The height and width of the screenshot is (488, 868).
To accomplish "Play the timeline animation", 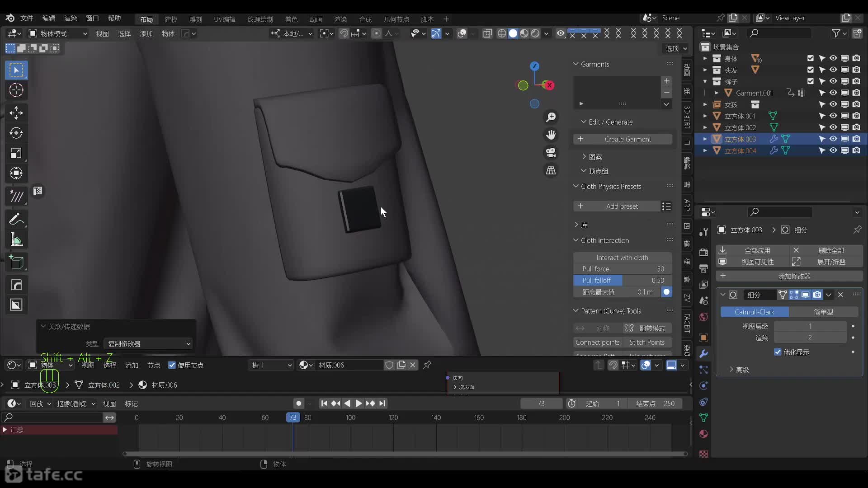I will pos(358,404).
